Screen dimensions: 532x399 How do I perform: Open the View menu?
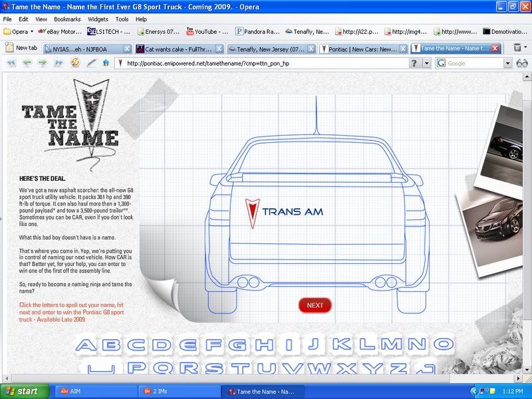tap(41, 19)
